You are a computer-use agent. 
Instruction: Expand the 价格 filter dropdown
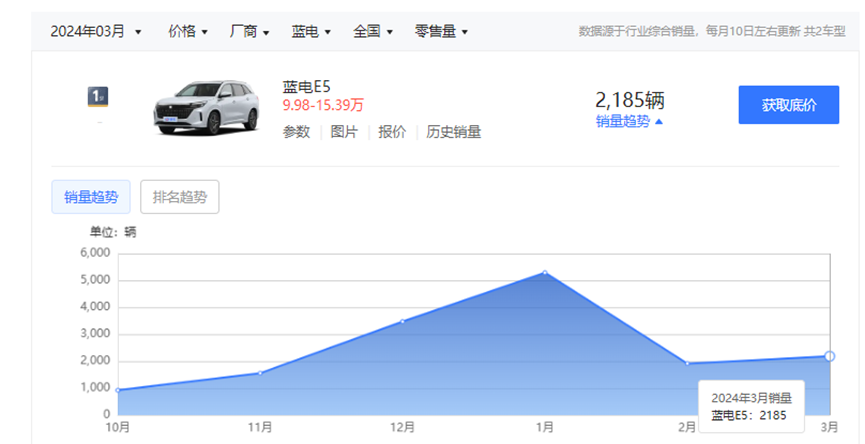coord(188,31)
